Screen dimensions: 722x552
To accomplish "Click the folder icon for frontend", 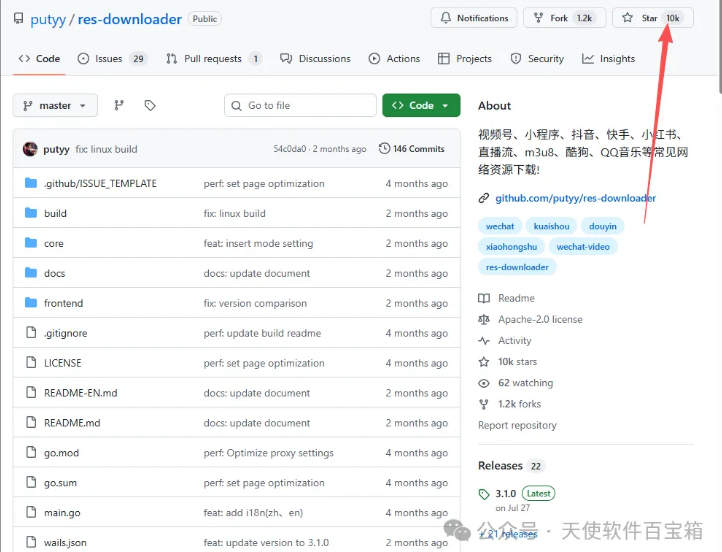I will point(31,303).
